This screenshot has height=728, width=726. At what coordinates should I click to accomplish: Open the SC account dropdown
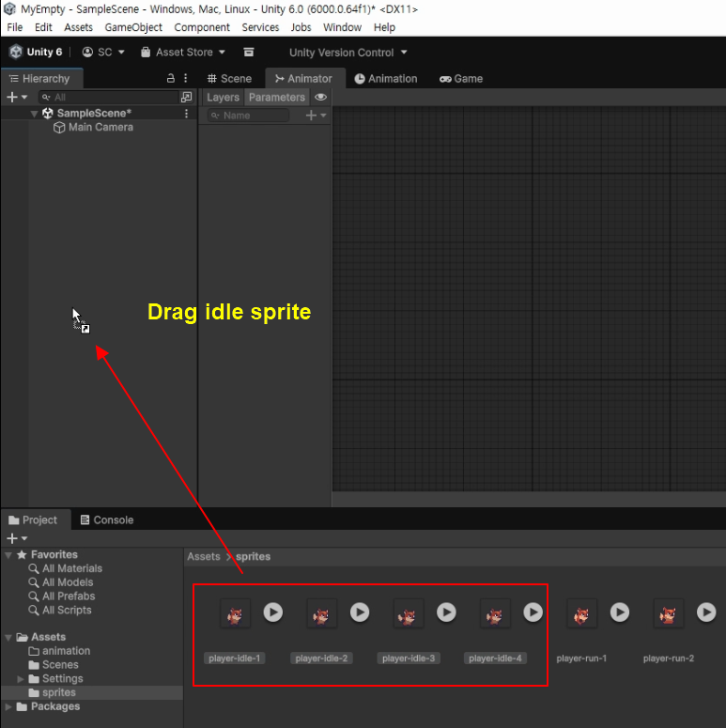(x=103, y=53)
